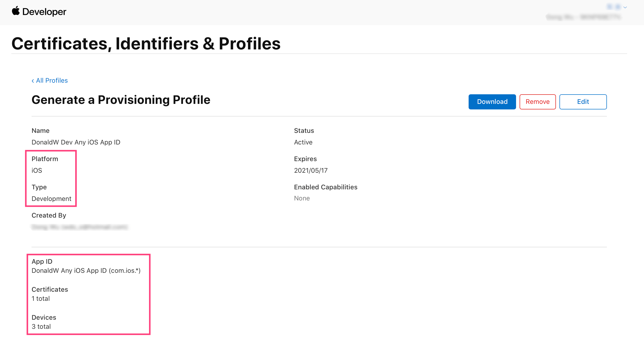Remove this provisioning profile
The image size is (644, 356).
[538, 102]
